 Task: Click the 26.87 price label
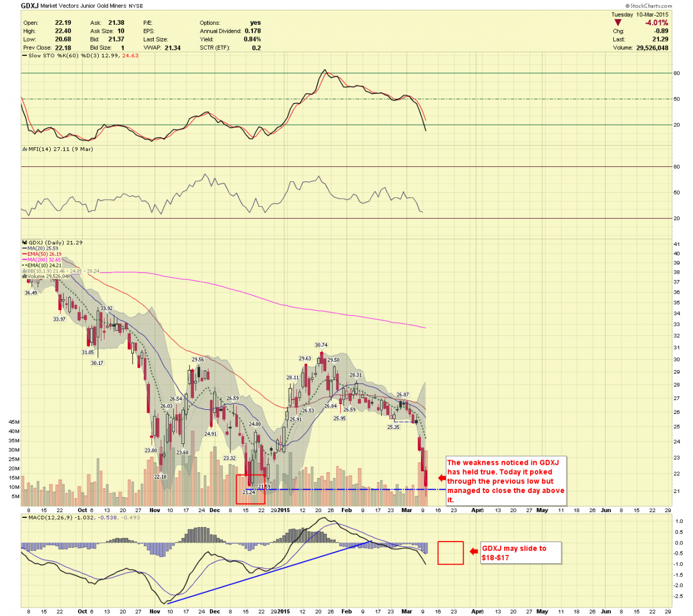[x=403, y=395]
